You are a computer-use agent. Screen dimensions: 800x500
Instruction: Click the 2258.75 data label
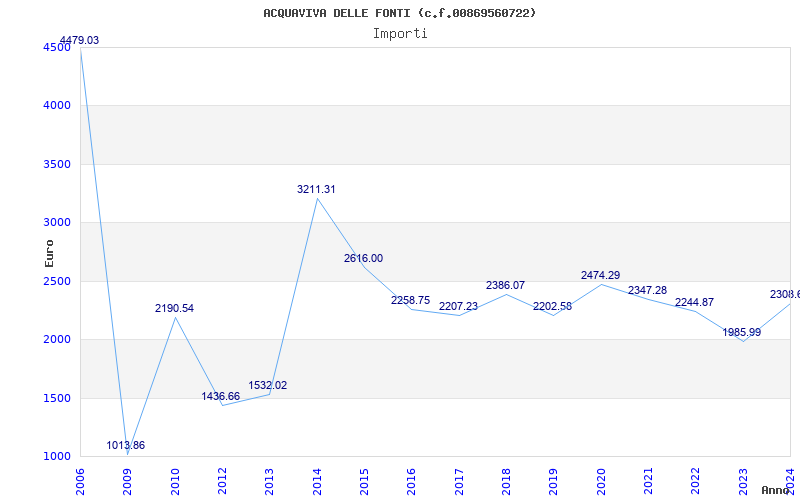click(x=411, y=300)
